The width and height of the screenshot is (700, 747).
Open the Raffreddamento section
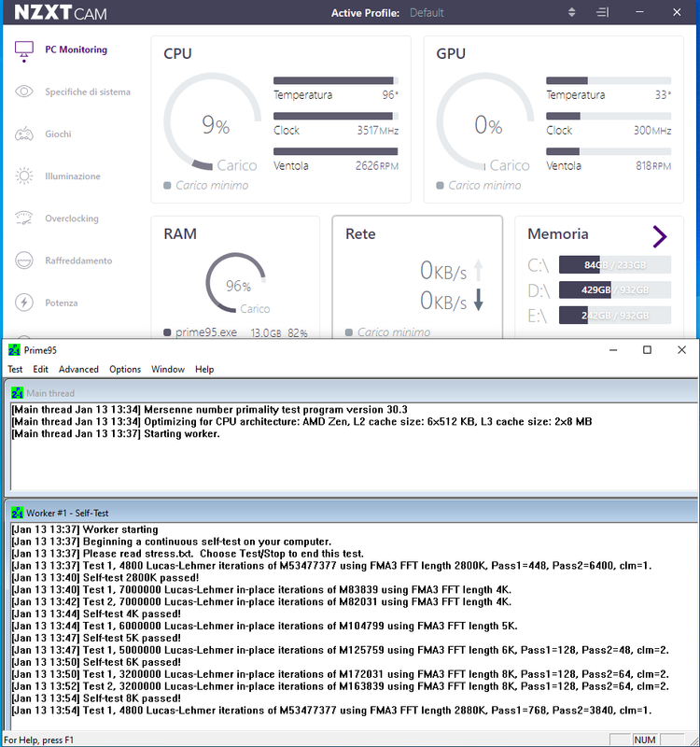(x=78, y=261)
